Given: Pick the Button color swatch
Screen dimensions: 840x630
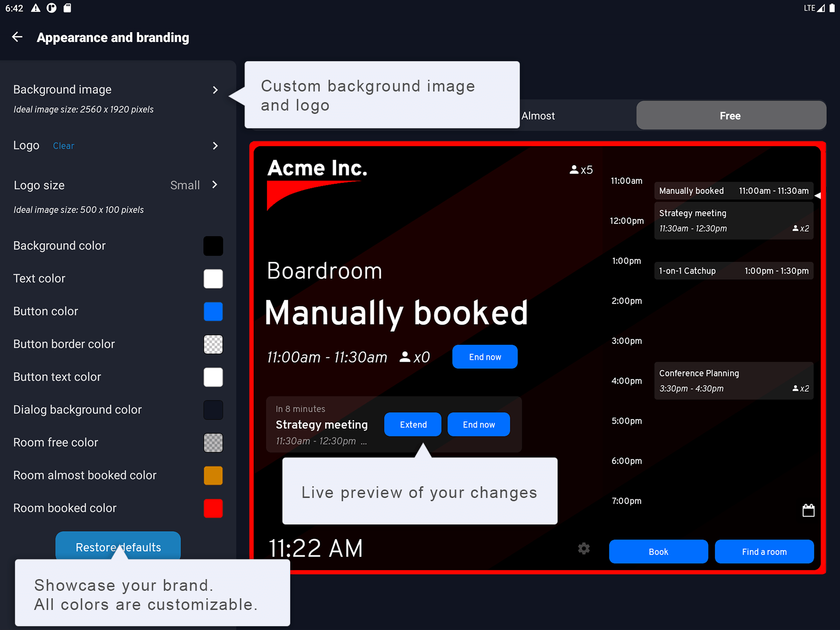Looking at the screenshot, I should pyautogui.click(x=213, y=311).
